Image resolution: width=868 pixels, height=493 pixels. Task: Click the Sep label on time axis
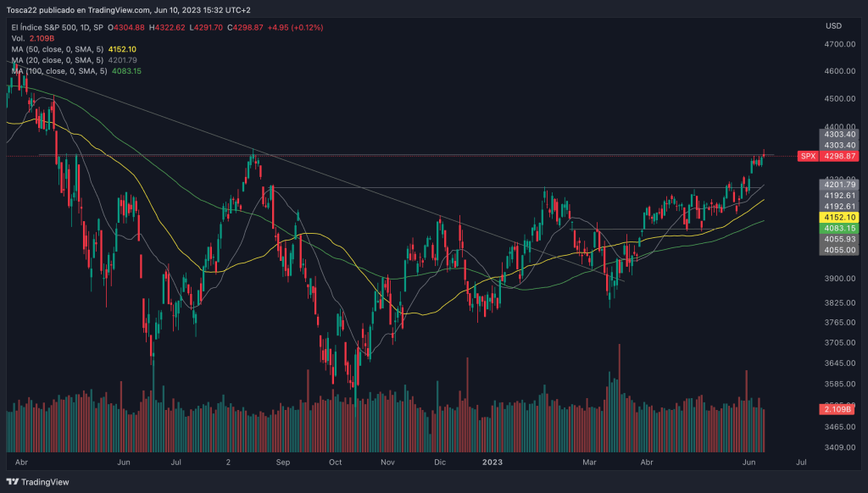pyautogui.click(x=282, y=463)
